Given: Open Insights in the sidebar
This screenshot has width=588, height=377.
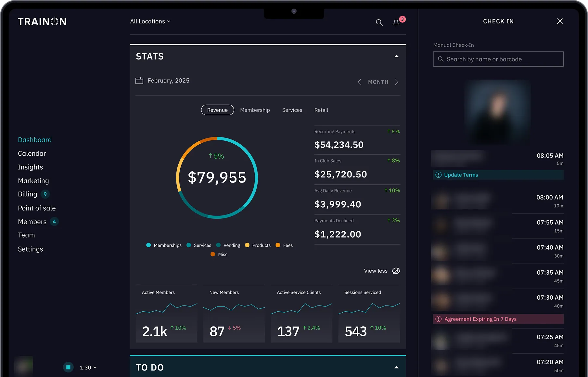Looking at the screenshot, I should click(x=30, y=167).
